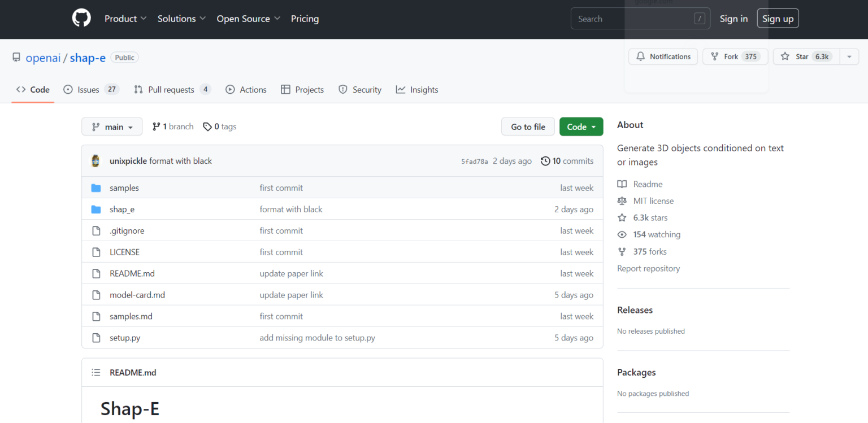Click the unixpickle avatar icon
Screen dimensions: 868x423
96,161
